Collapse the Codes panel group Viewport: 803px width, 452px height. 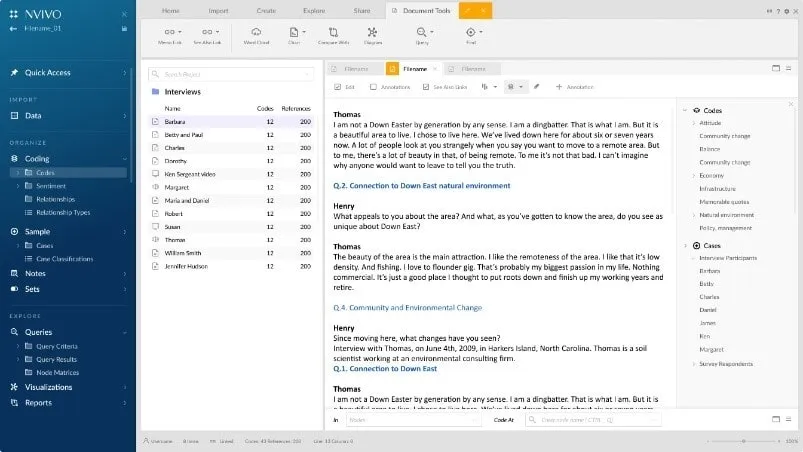click(685, 110)
